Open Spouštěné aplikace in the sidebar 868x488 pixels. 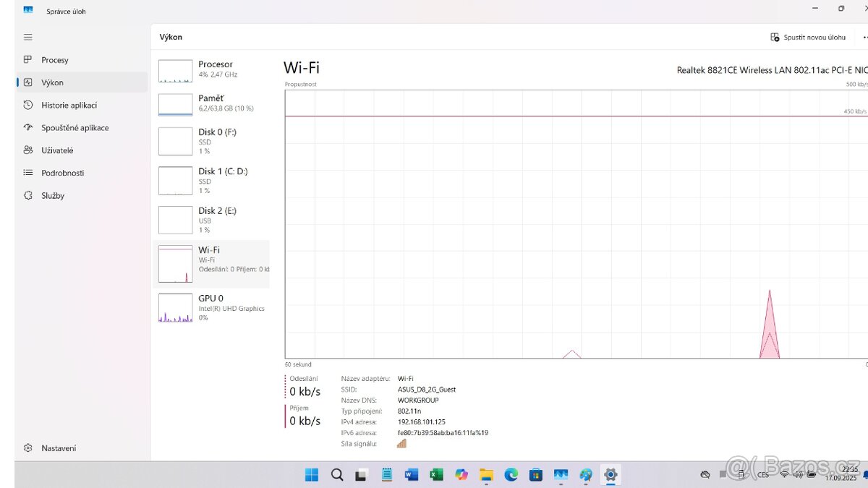74,127
